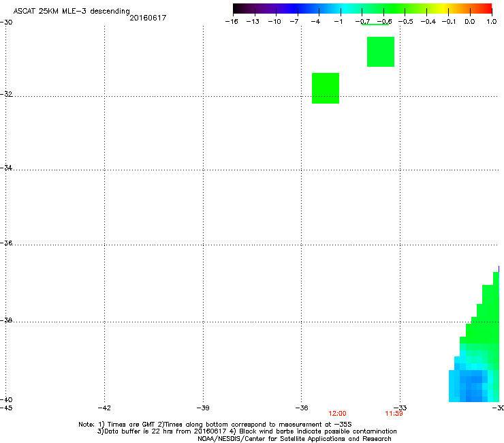The height and width of the screenshot is (443, 504).
Task: Click the "1.0" color bar label
Action: (x=492, y=22)
